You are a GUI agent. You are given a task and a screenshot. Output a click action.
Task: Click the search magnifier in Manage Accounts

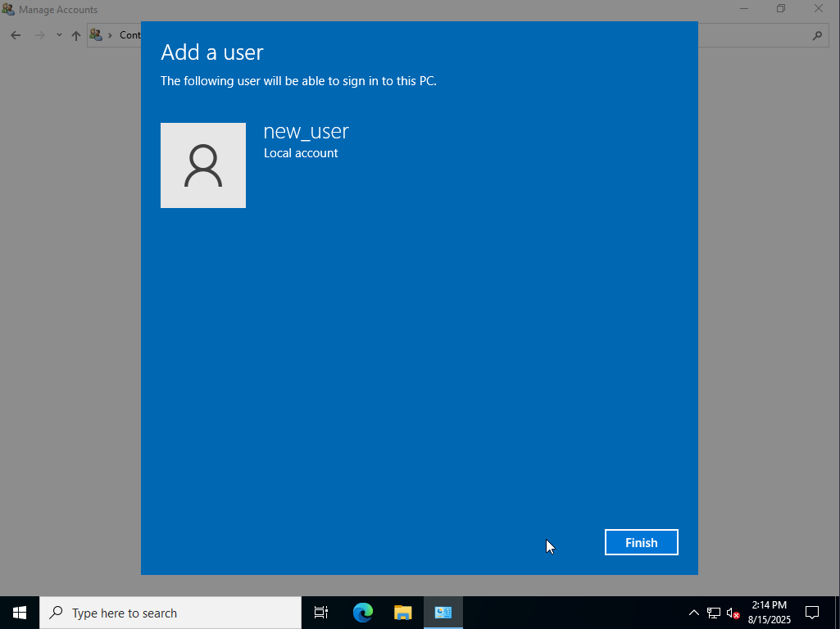click(816, 35)
